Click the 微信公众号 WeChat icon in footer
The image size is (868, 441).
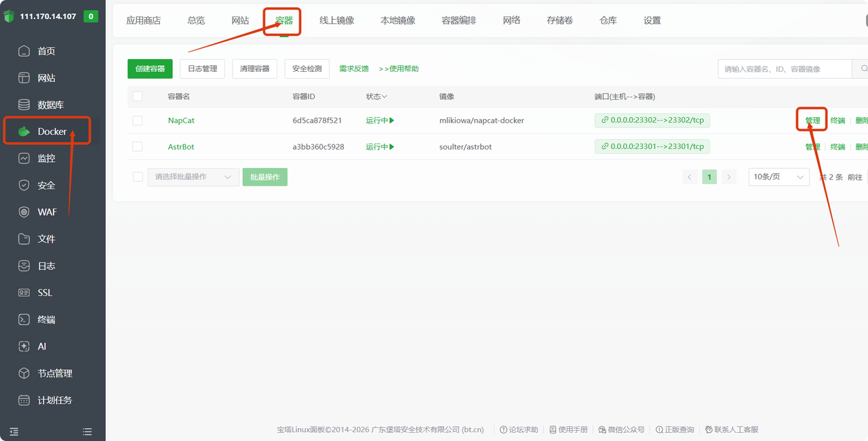602,429
